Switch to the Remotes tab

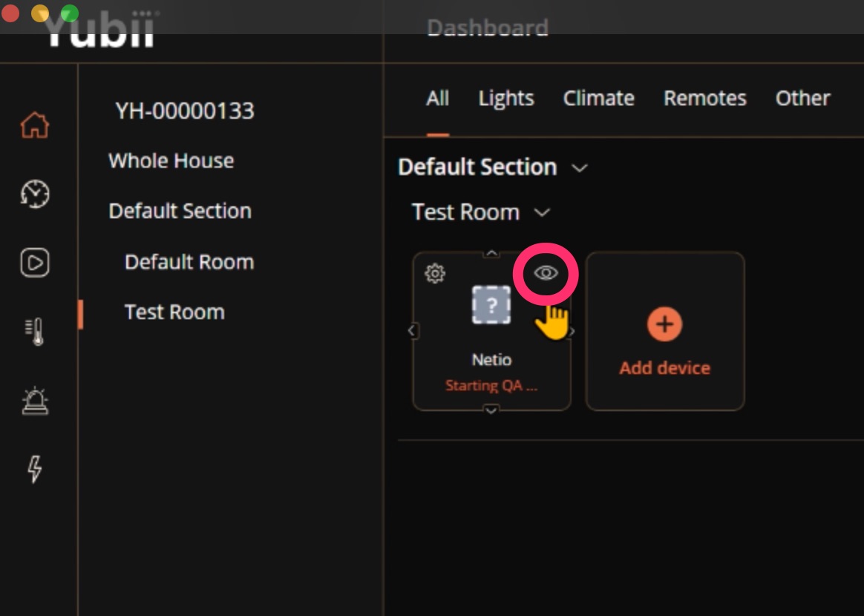pos(704,98)
